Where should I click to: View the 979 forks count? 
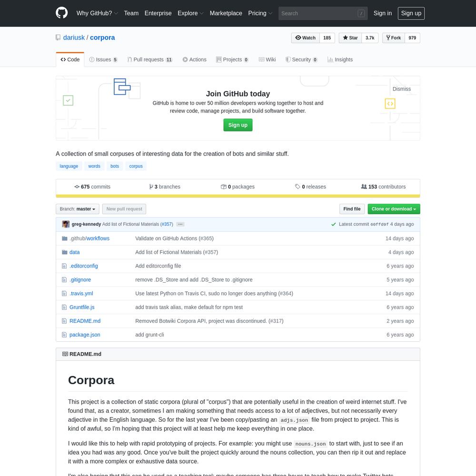(x=412, y=38)
